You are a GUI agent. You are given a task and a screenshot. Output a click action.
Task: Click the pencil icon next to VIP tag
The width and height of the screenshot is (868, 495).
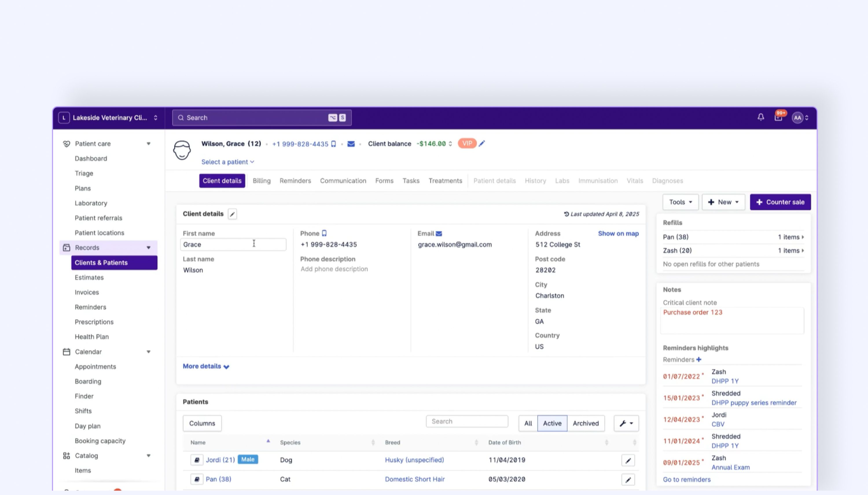point(482,144)
